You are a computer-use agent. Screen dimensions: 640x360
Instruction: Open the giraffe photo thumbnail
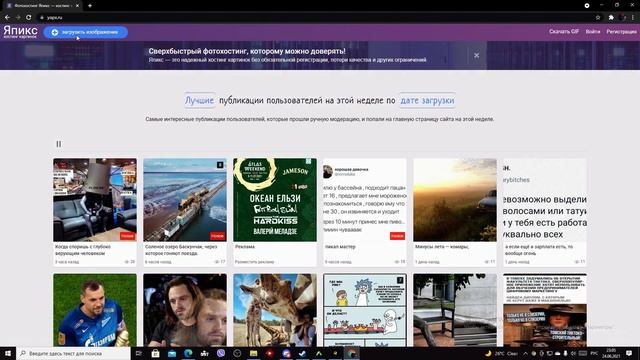(x=275, y=310)
